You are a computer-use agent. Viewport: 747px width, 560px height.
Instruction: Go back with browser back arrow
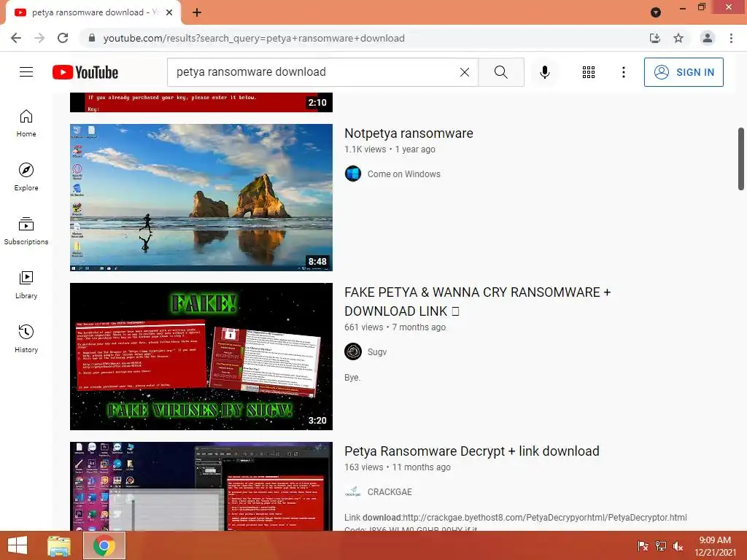tap(16, 38)
